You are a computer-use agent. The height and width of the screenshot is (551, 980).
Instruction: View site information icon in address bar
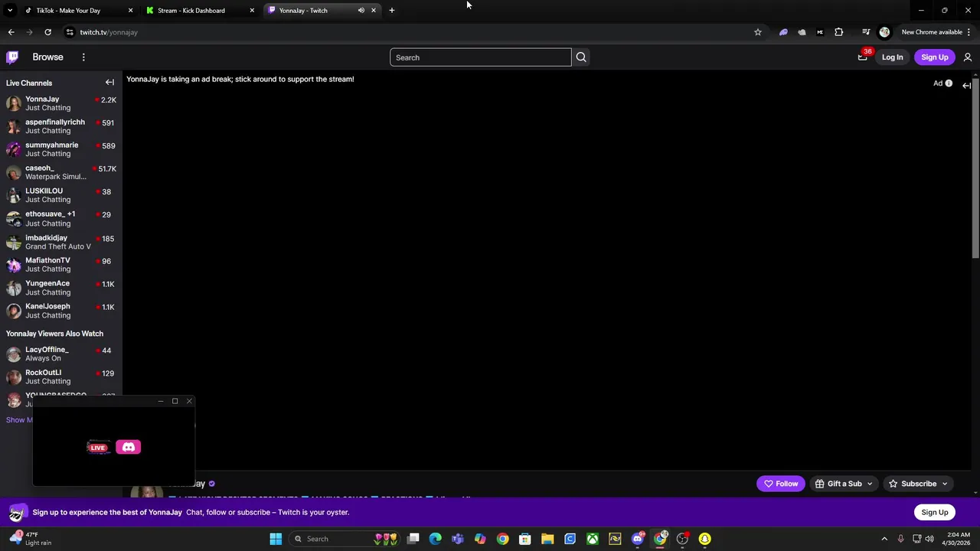(x=70, y=32)
